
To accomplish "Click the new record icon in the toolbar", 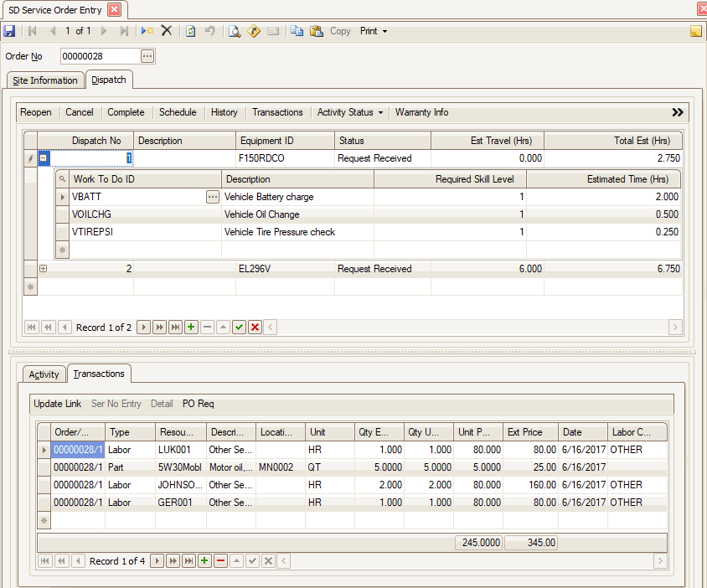I will tap(147, 31).
